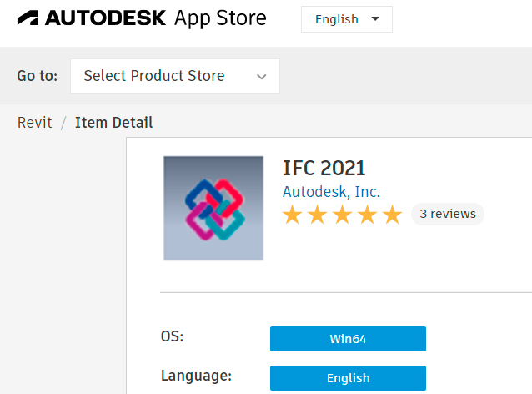This screenshot has width=532, height=394.
Task: Click the Item Detail breadcrumb
Action: click(x=113, y=123)
